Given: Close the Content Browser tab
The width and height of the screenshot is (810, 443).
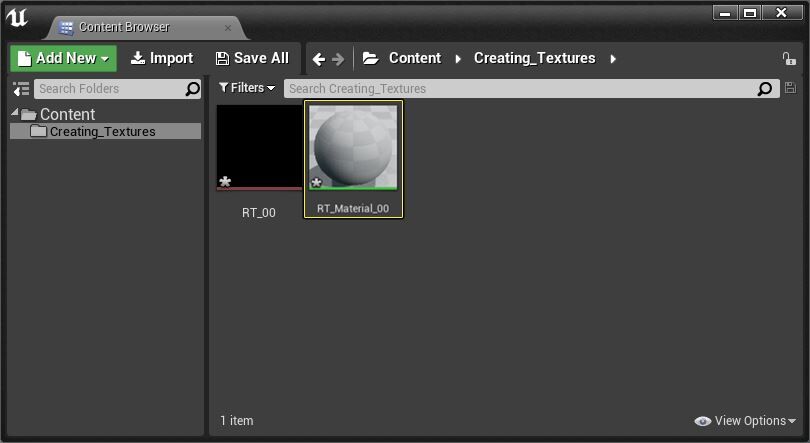Looking at the screenshot, I should pos(228,28).
